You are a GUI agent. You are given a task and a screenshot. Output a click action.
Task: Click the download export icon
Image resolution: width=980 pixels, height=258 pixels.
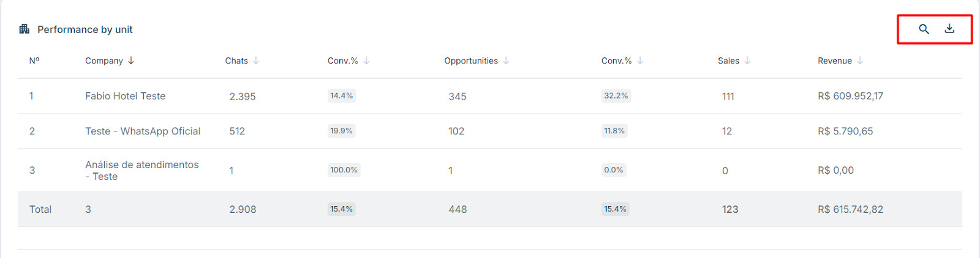[x=949, y=29]
